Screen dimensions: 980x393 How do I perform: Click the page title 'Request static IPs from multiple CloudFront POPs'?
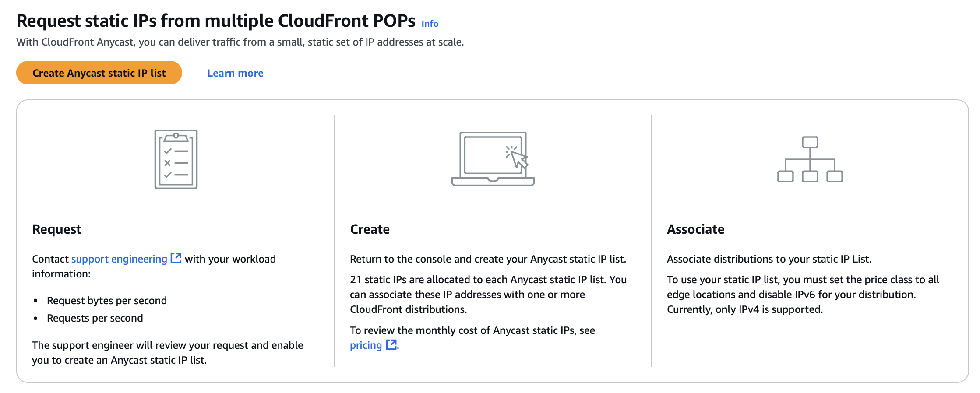click(216, 21)
